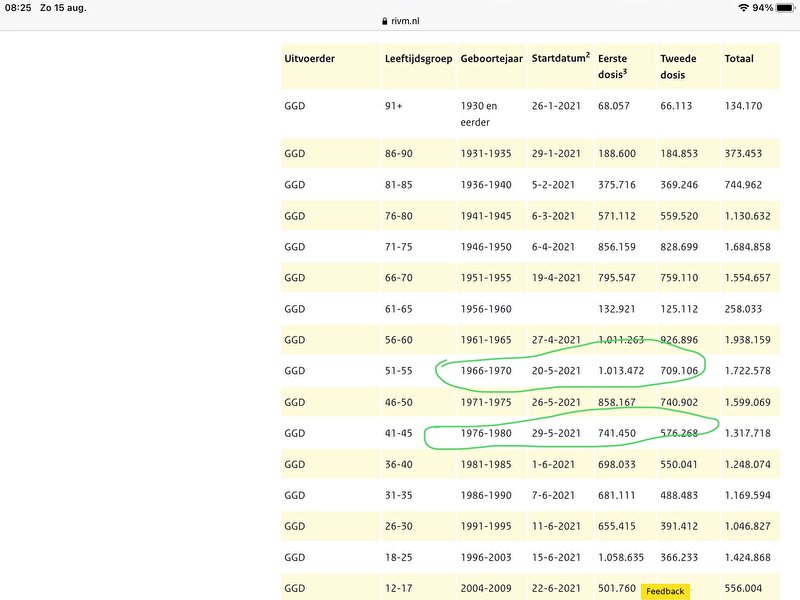Screen dimensions: 800x600
Task: Click the 86-90 age group cell
Action: click(x=398, y=154)
